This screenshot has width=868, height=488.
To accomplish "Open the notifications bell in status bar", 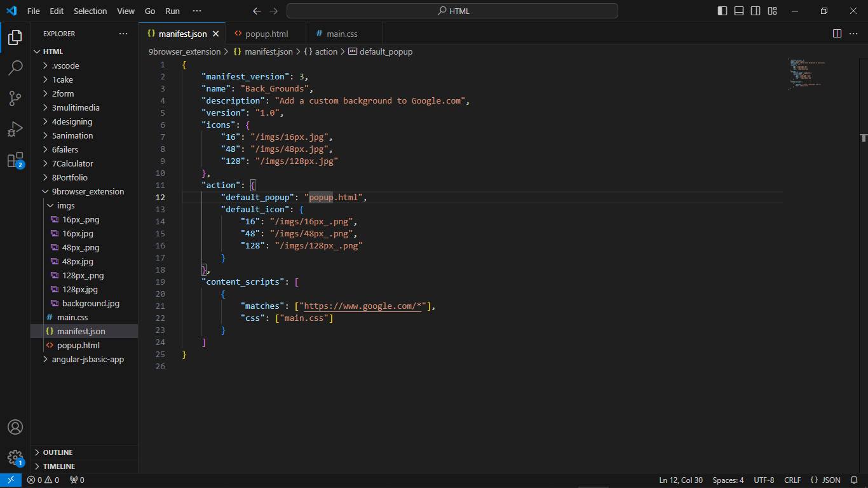I will coord(855,480).
